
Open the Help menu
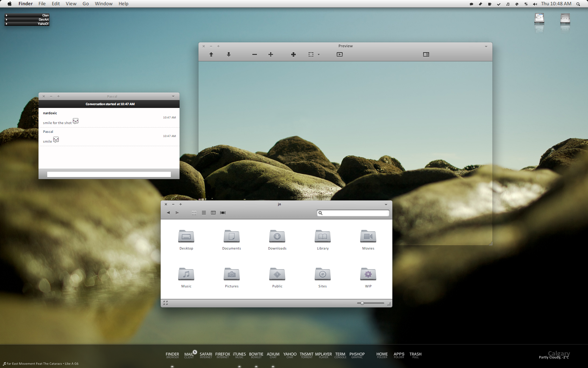[124, 4]
